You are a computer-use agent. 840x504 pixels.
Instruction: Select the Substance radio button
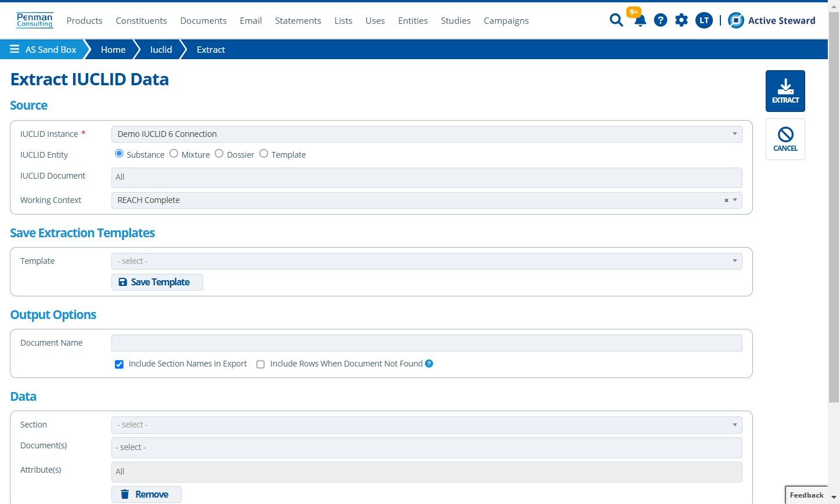pos(119,154)
